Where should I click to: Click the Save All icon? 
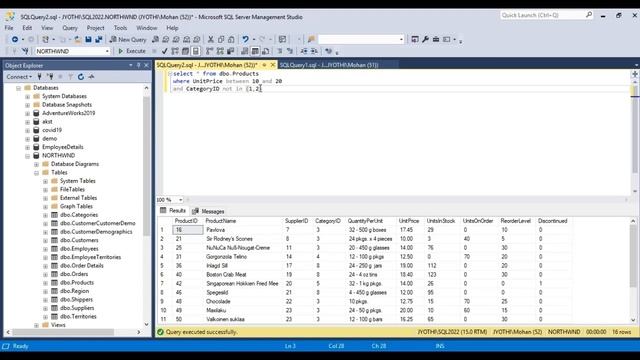tap(99, 40)
